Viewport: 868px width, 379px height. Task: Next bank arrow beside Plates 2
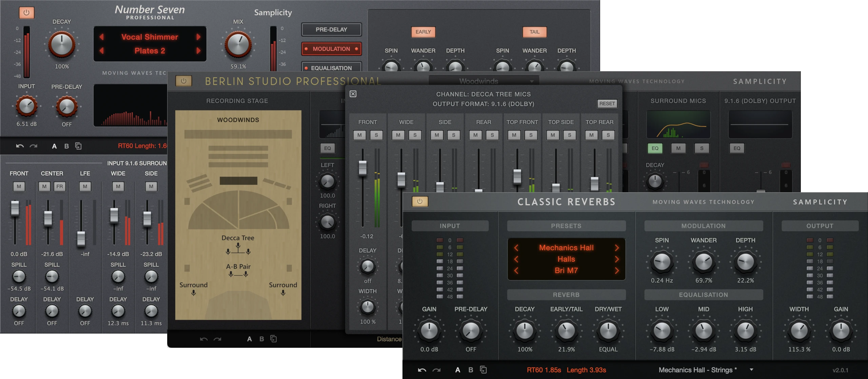point(198,51)
